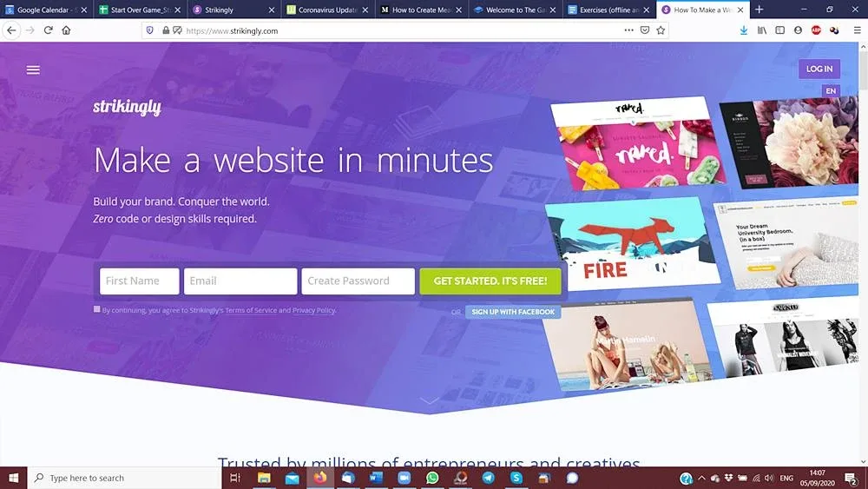Open the Strikingly hamburger menu
This screenshot has width=868, height=489.
33,69
